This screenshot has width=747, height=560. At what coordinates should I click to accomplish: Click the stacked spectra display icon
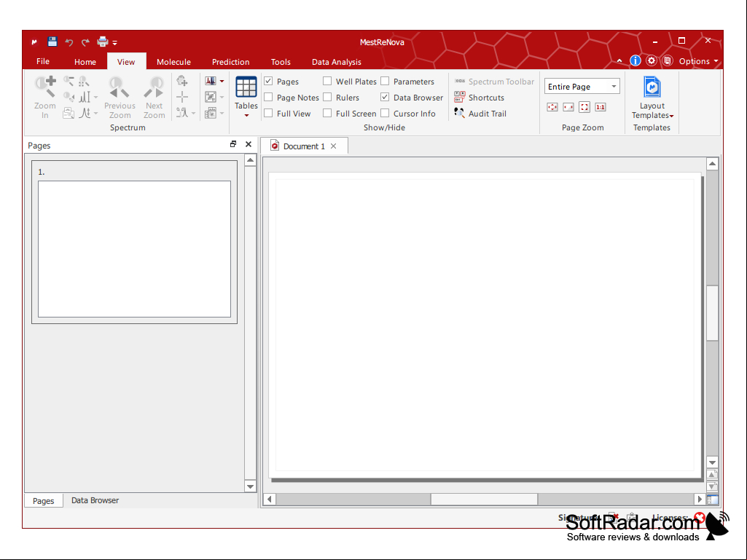tap(211, 81)
